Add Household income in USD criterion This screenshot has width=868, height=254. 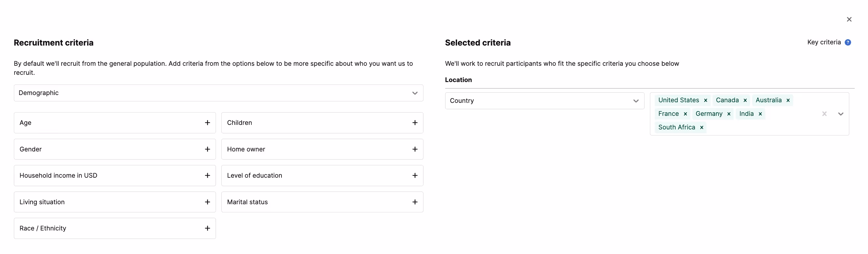207,175
